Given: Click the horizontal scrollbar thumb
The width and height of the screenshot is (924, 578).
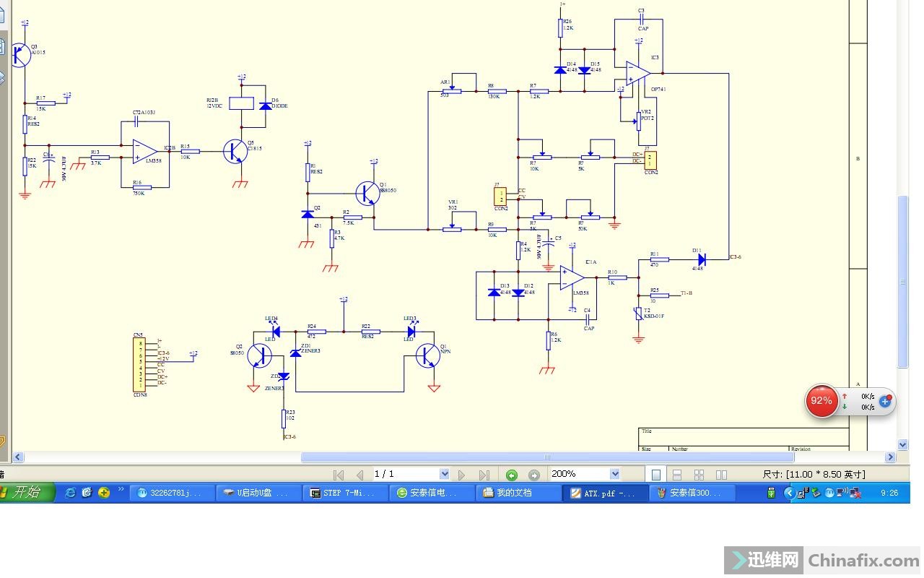Looking at the screenshot, I should [547, 457].
